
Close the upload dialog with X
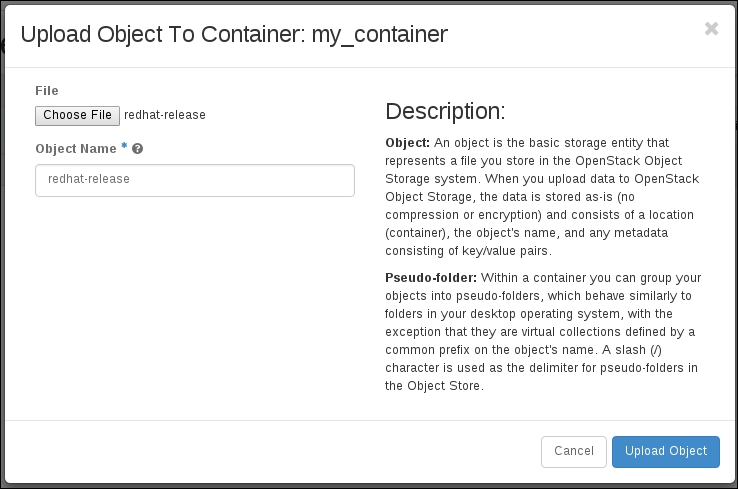(x=711, y=29)
